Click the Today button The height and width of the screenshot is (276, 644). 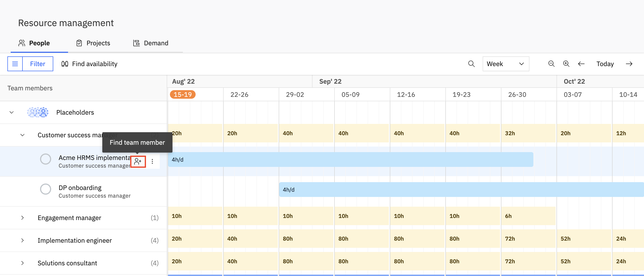[x=605, y=64]
